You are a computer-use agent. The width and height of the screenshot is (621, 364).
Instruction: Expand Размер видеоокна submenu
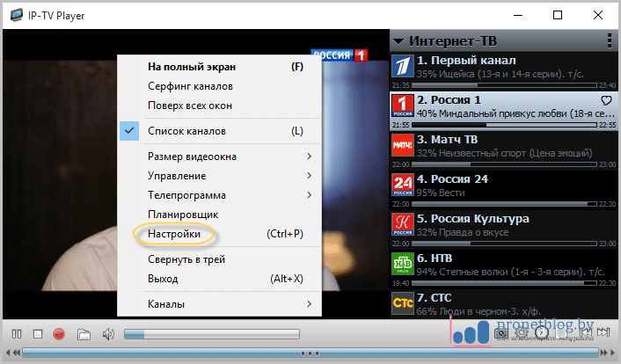point(219,157)
